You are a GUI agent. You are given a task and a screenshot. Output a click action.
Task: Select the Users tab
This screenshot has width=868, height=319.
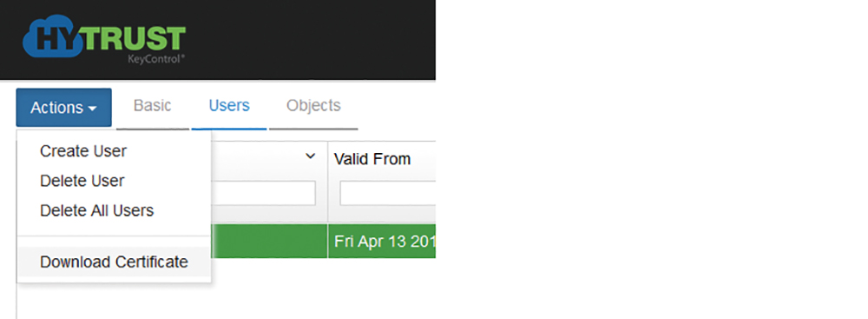[229, 106]
